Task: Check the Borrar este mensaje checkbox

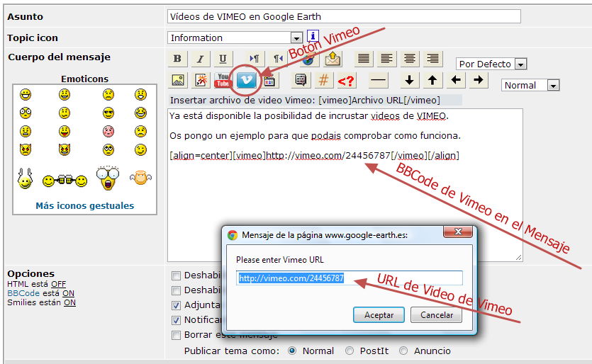Action: click(176, 335)
